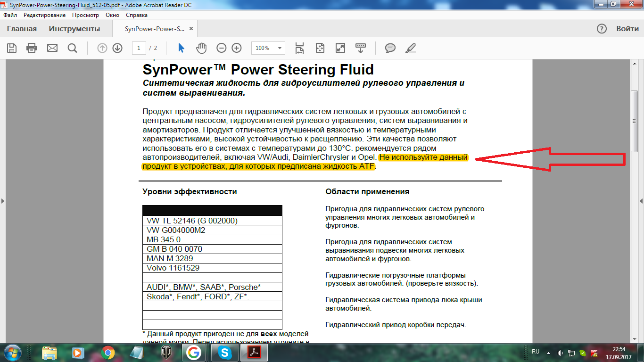Expand the left navigation pane arrow
The image size is (644, 362).
[2, 201]
